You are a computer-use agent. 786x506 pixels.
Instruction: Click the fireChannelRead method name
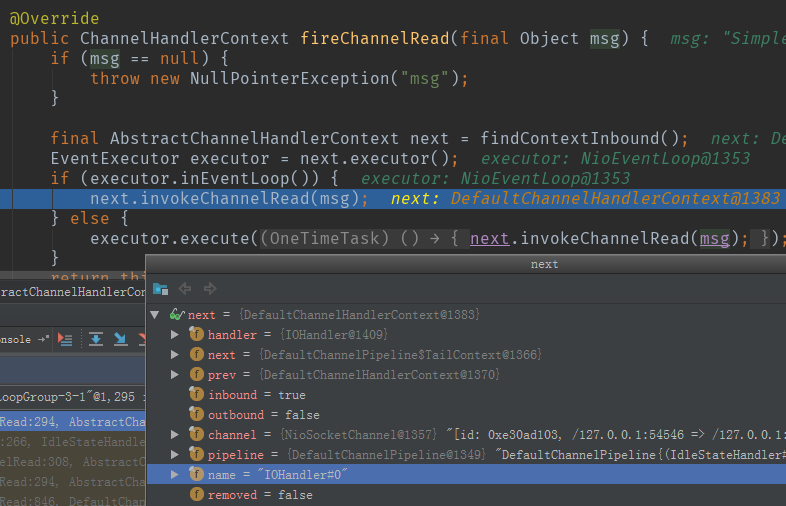[x=374, y=39]
